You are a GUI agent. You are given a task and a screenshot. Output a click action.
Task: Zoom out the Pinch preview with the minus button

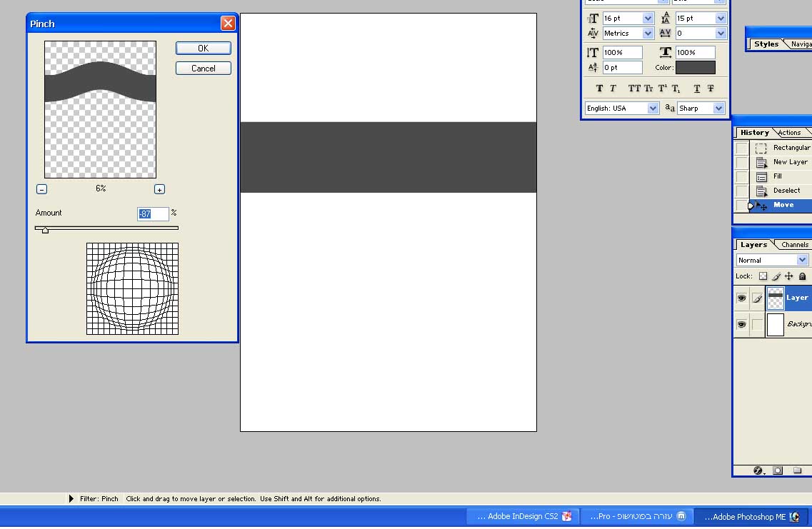coord(42,189)
